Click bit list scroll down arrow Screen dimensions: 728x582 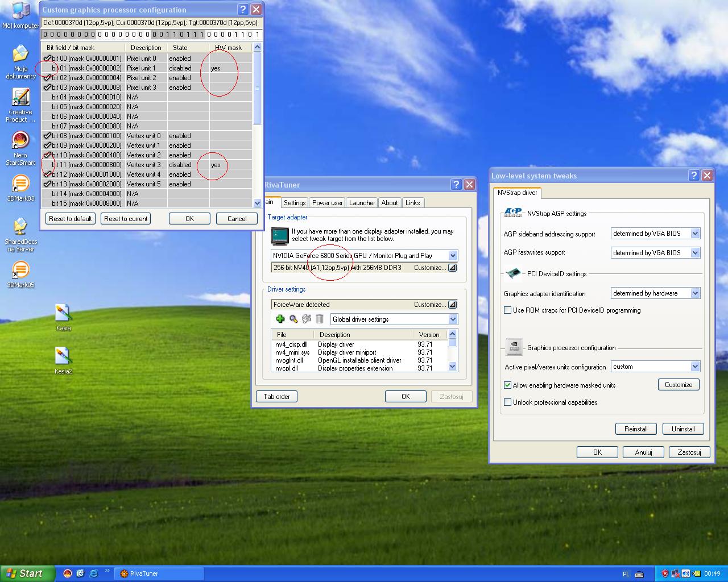coord(257,203)
